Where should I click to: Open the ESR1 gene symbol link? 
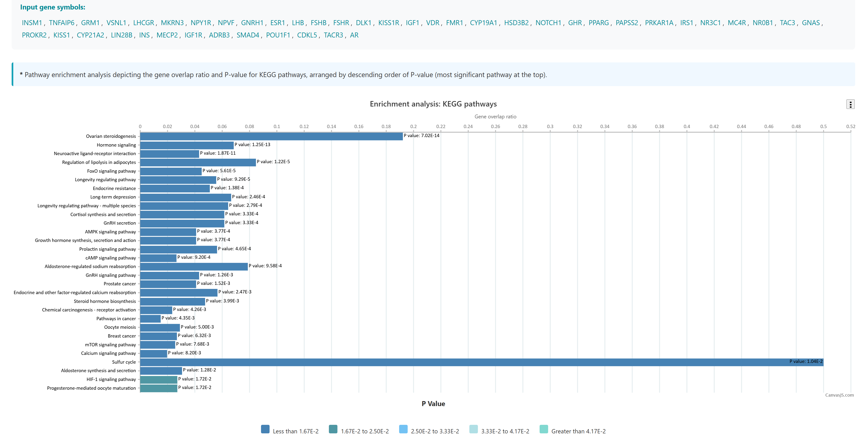click(x=277, y=23)
